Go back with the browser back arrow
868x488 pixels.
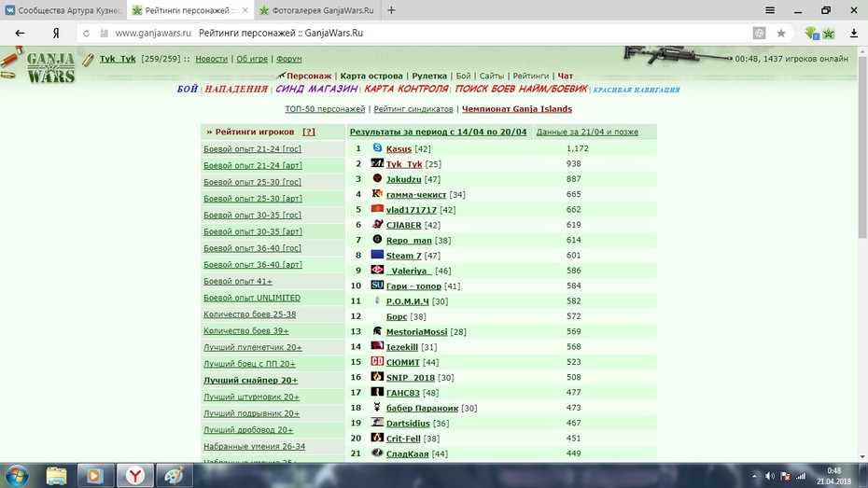point(20,34)
